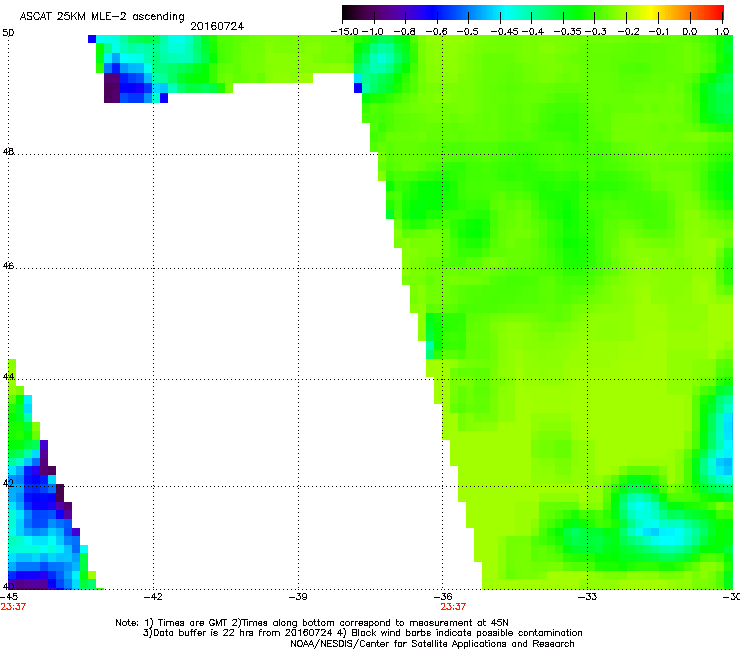Click the colorbar label '-0.45'
Image resolution: width=740 pixels, height=650 pixels.
505,32
